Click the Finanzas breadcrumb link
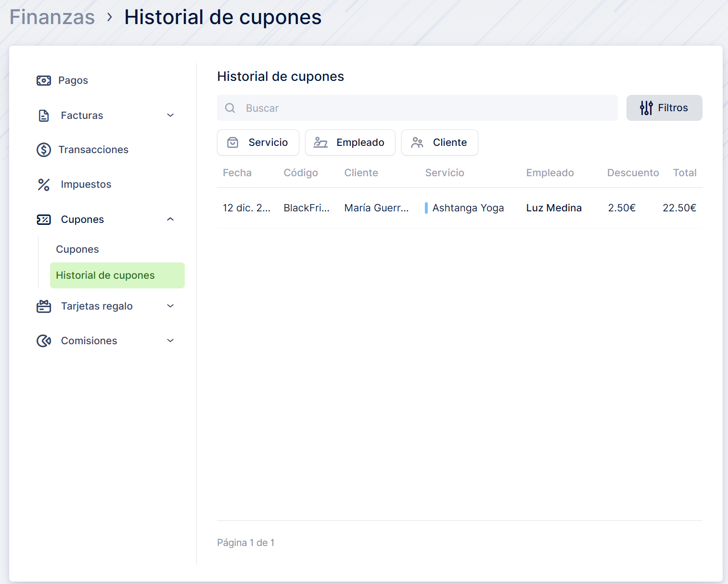The height and width of the screenshot is (584, 728). click(52, 17)
